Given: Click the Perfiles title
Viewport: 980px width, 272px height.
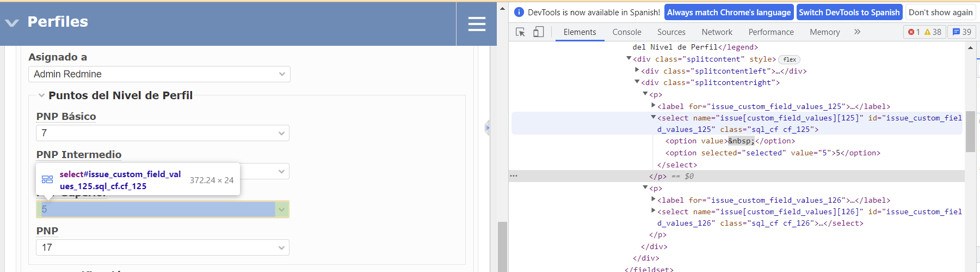Looking at the screenshot, I should [58, 22].
